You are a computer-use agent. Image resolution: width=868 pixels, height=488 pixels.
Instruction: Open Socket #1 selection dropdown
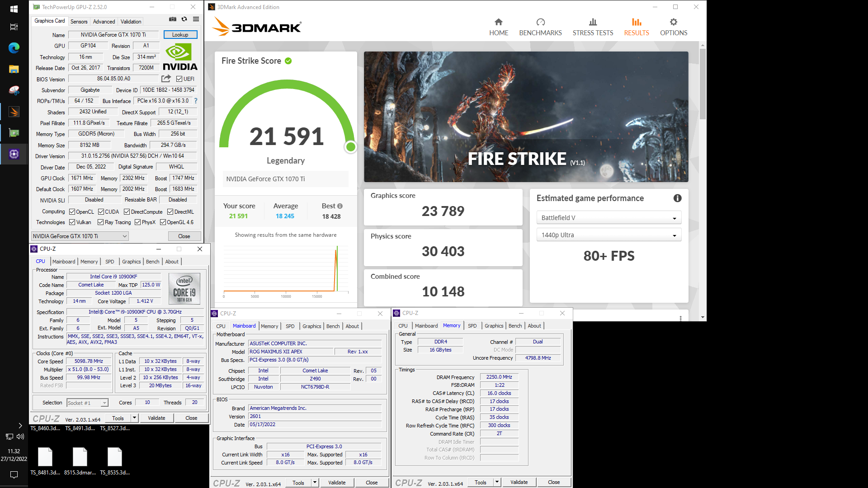coord(87,403)
